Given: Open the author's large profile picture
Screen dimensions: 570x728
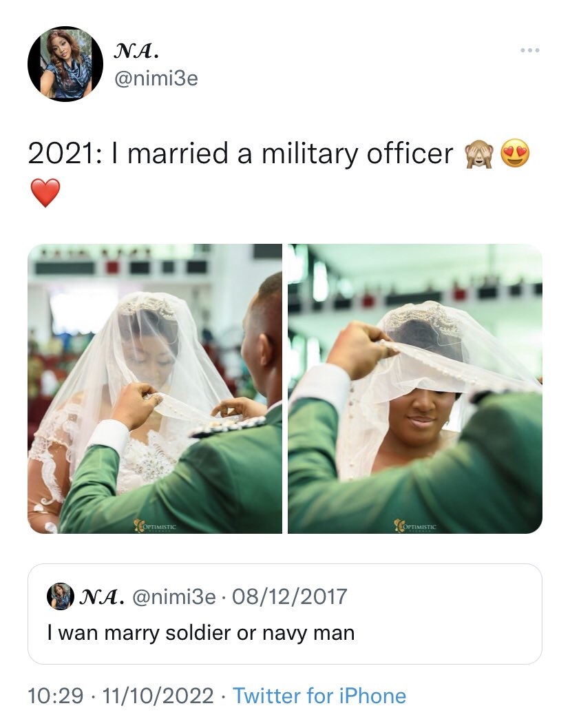Looking at the screenshot, I should [65, 63].
